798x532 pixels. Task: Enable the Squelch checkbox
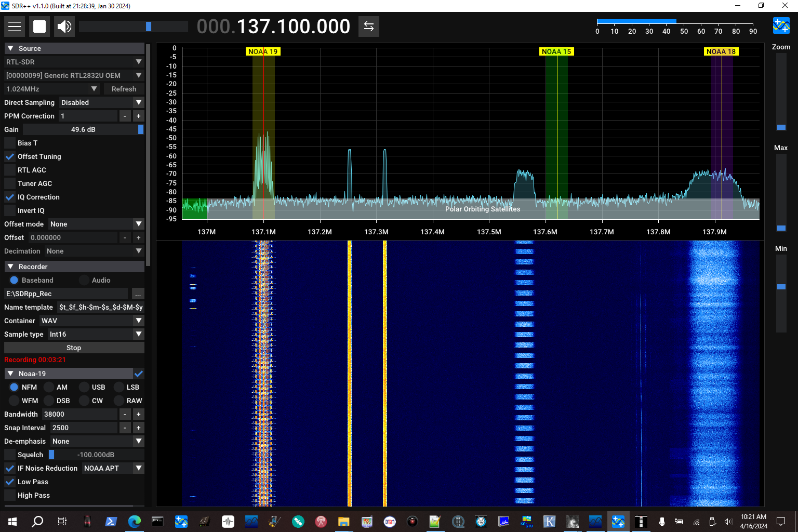[x=10, y=455]
